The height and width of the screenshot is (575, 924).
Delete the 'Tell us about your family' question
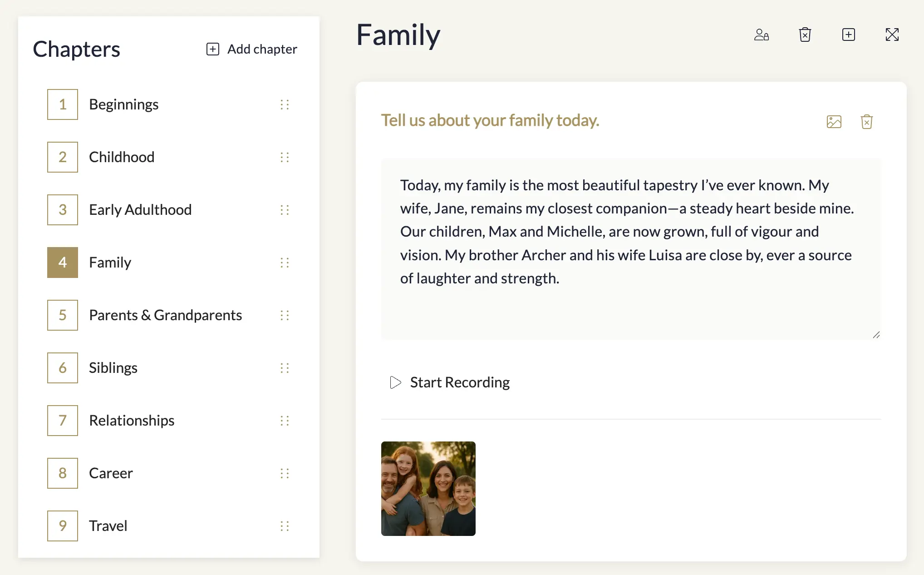867,122
